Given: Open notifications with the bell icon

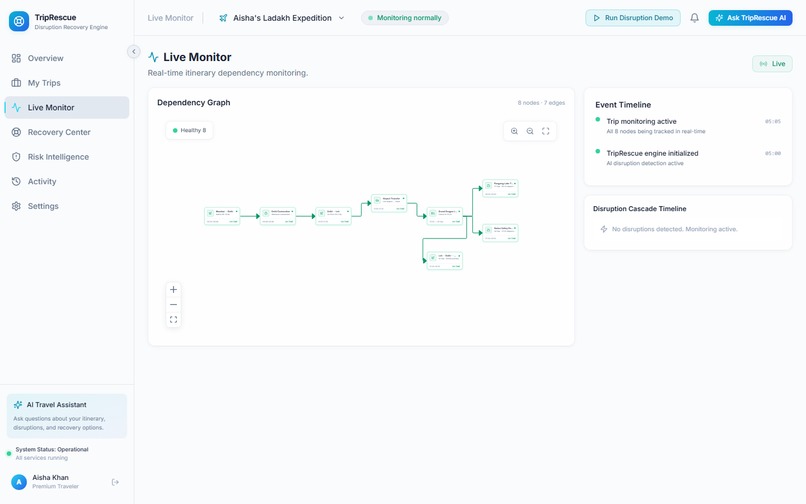Looking at the screenshot, I should (x=694, y=18).
